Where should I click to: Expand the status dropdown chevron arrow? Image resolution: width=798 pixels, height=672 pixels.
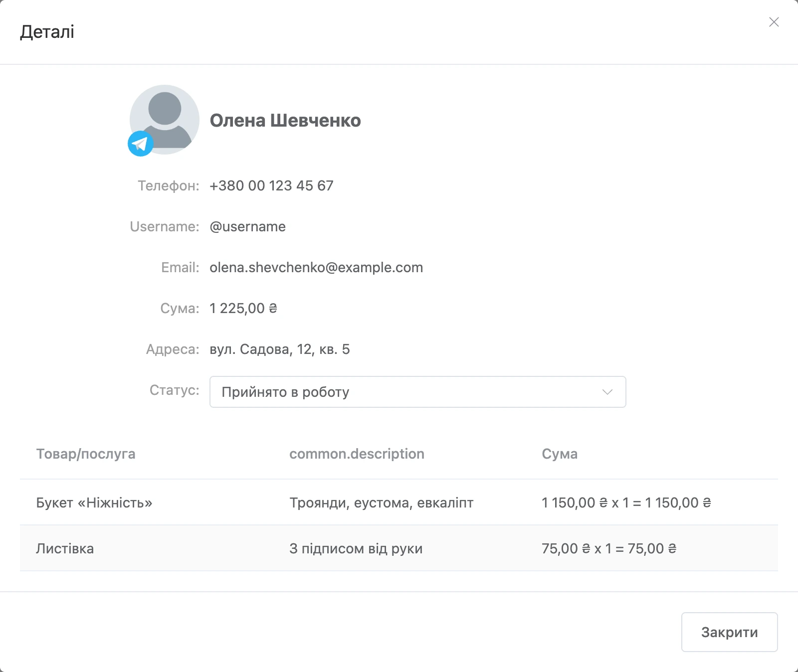click(x=607, y=392)
